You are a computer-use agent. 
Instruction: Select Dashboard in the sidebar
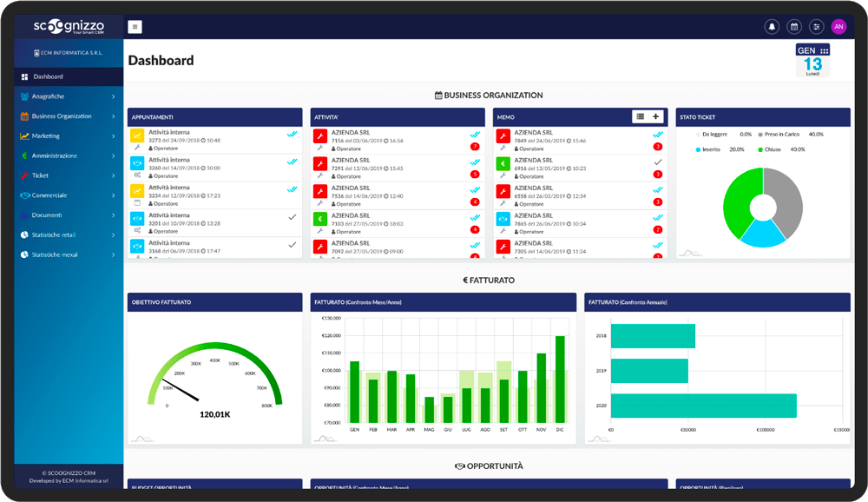click(x=69, y=76)
